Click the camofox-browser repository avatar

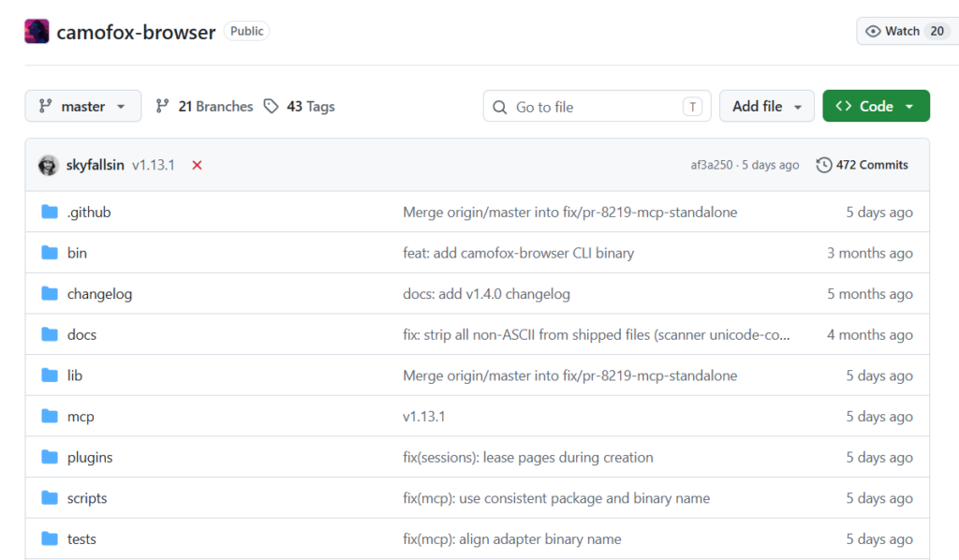tap(37, 31)
